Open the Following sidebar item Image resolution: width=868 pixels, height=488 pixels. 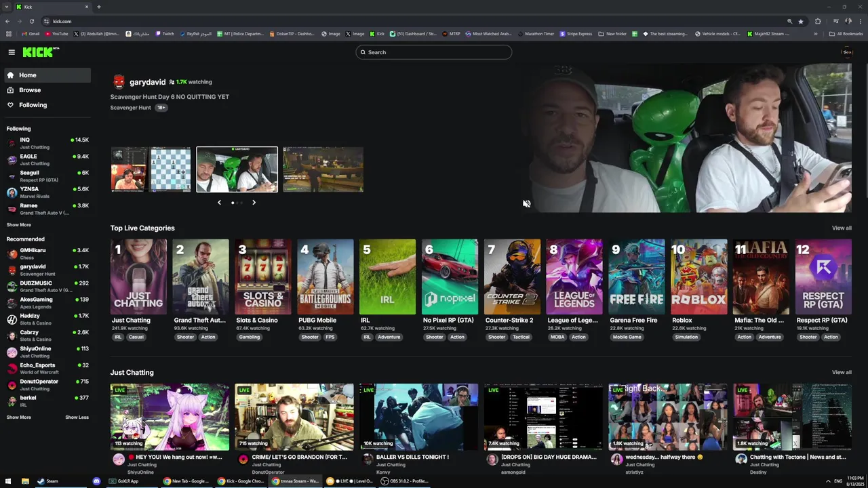tap(47, 105)
